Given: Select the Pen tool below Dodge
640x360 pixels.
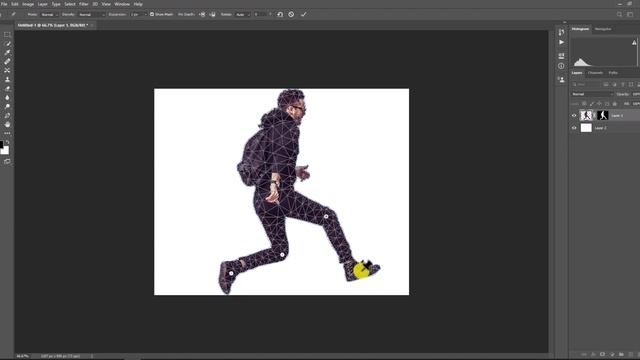Looking at the screenshot, I should point(7,116).
